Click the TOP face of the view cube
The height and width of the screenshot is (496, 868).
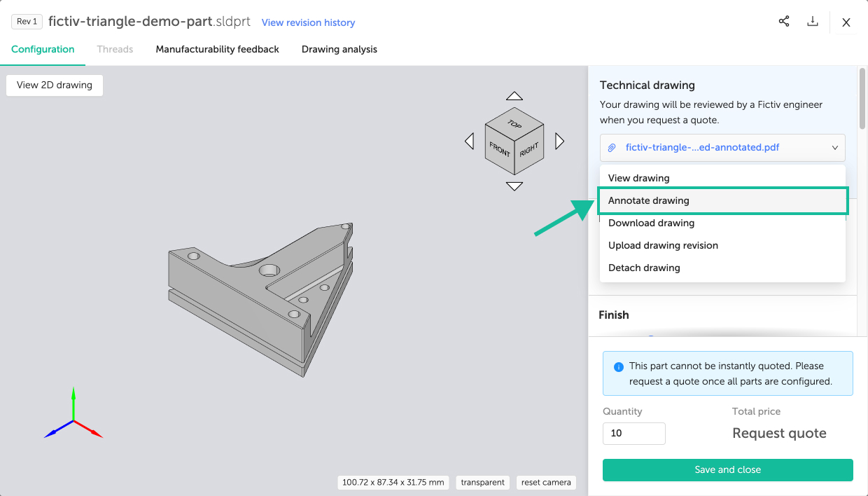tap(514, 124)
